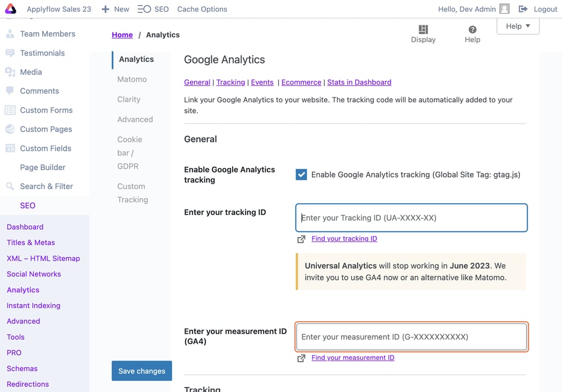Open XML – HTML Sitemap submenu item
Image resolution: width=562 pixels, height=392 pixels.
tap(43, 258)
